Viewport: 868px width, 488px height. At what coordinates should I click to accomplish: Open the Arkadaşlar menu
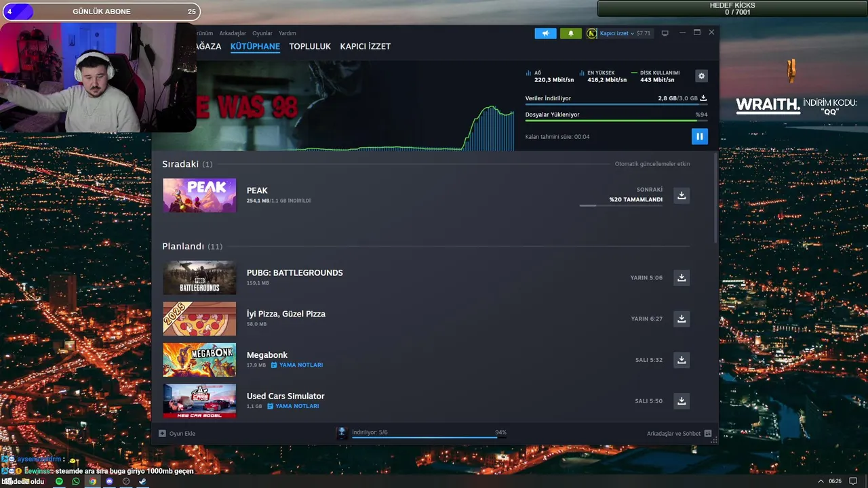[x=233, y=33]
